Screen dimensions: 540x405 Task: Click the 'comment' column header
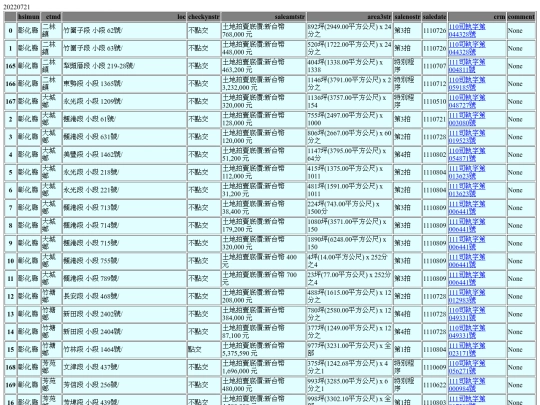pyautogui.click(x=521, y=17)
